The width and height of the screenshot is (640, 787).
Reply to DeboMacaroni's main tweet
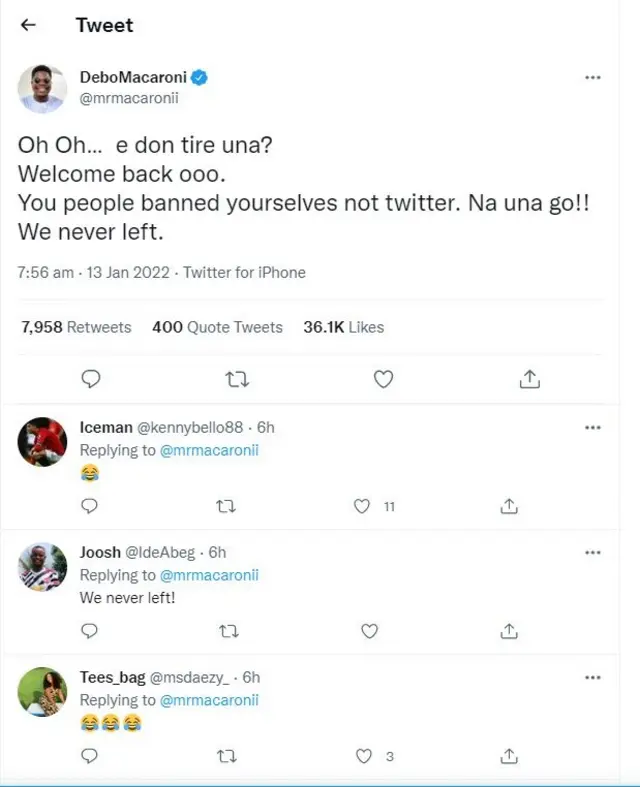pos(90,379)
